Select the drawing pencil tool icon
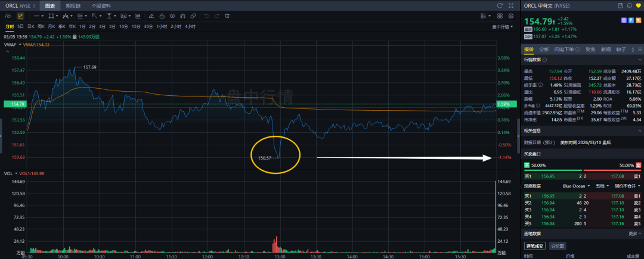 (21, 16)
